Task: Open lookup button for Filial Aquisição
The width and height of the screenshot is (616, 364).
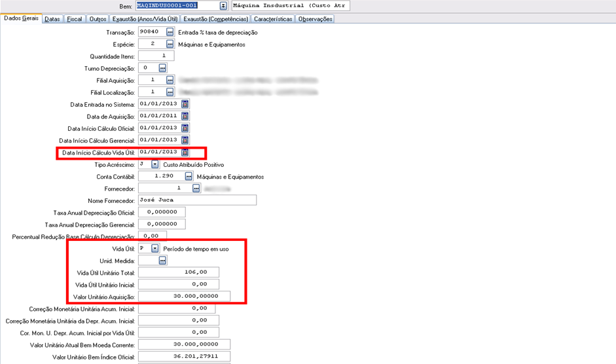Action: pos(170,80)
